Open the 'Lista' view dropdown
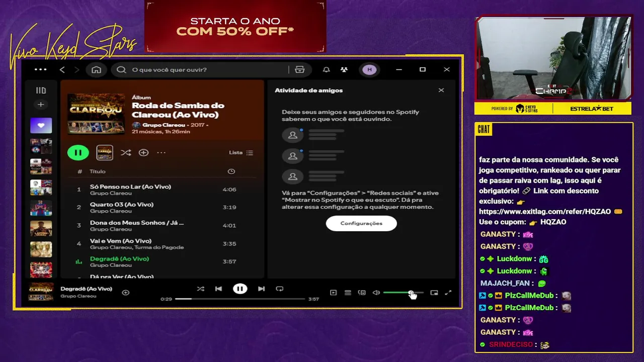644x362 pixels. [241, 152]
